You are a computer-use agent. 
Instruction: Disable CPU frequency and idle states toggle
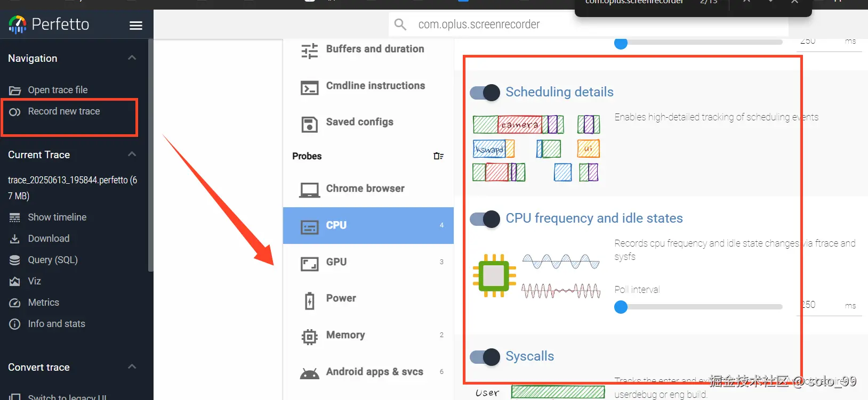pos(485,219)
